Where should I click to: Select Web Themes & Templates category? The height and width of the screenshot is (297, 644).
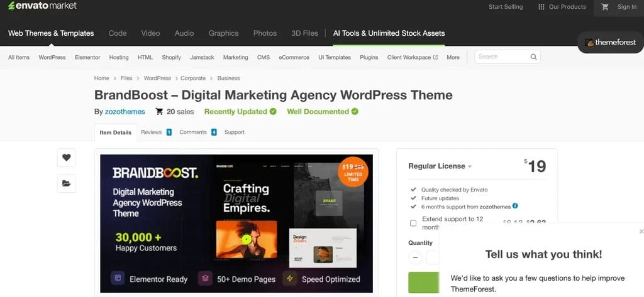(x=51, y=33)
